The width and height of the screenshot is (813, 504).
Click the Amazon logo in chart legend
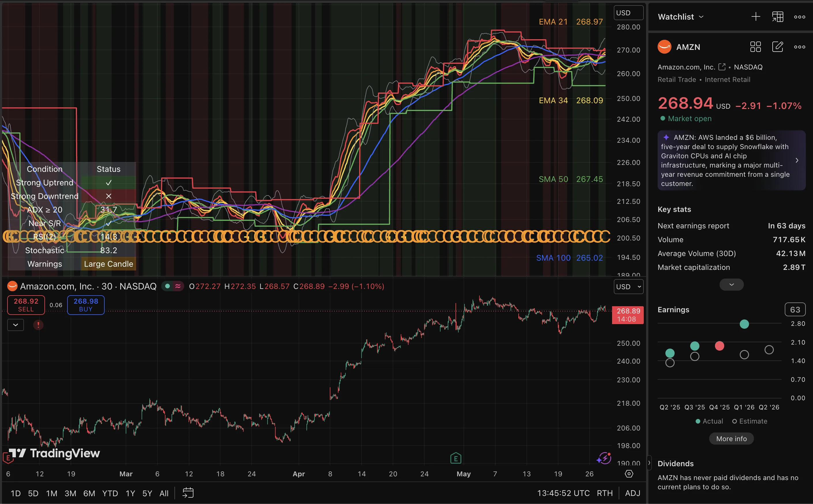pos(12,286)
